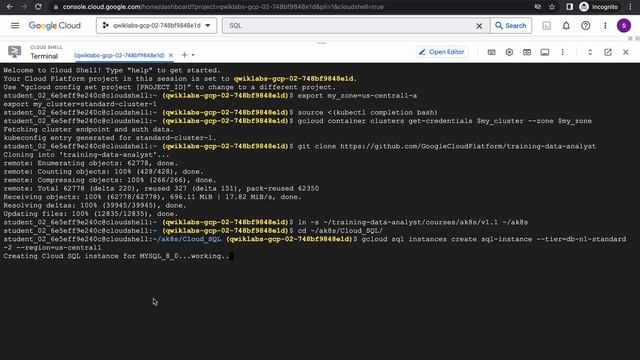Open project picker qwiklabs-gcp-02-748bf9848e1d
This screenshot has height=360, width=640.
[x=156, y=26]
